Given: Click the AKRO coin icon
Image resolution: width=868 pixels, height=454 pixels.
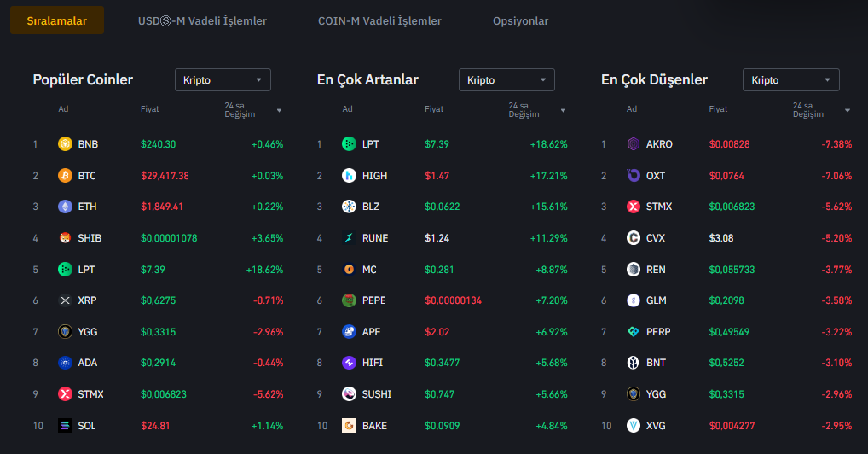Looking at the screenshot, I should tap(633, 144).
